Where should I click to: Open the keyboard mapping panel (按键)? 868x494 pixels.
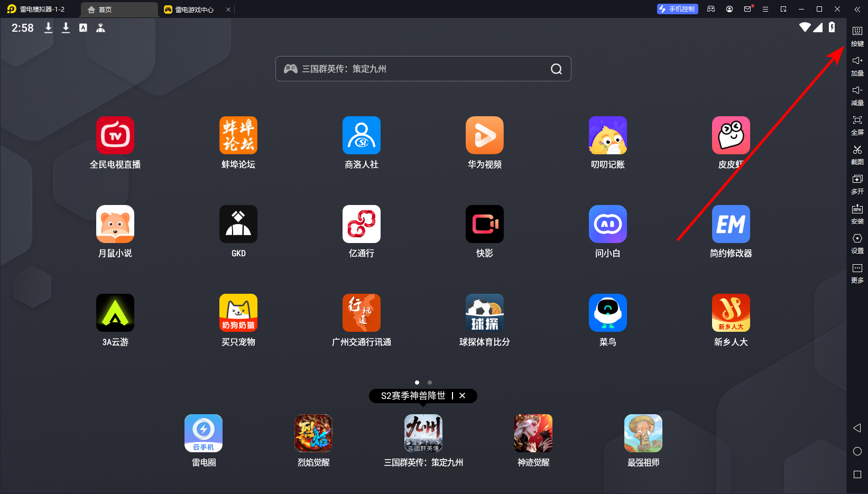(x=857, y=37)
